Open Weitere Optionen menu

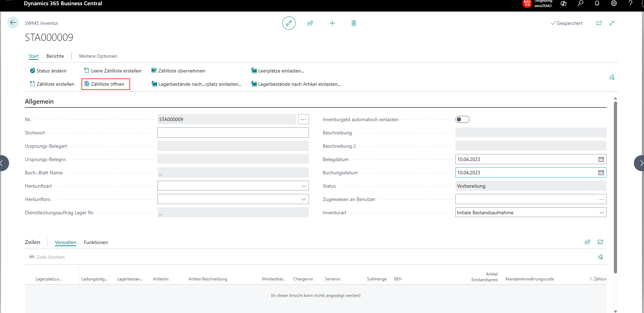(x=98, y=56)
